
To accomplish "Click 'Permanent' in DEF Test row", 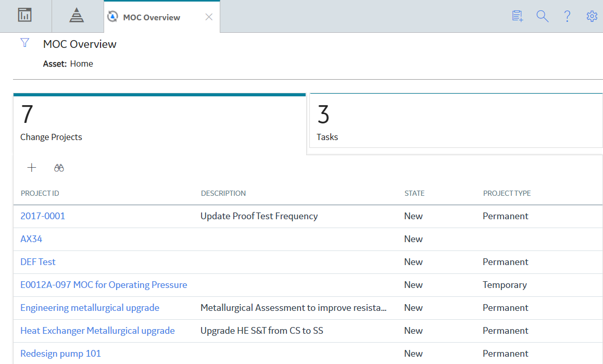I will coord(505,261).
